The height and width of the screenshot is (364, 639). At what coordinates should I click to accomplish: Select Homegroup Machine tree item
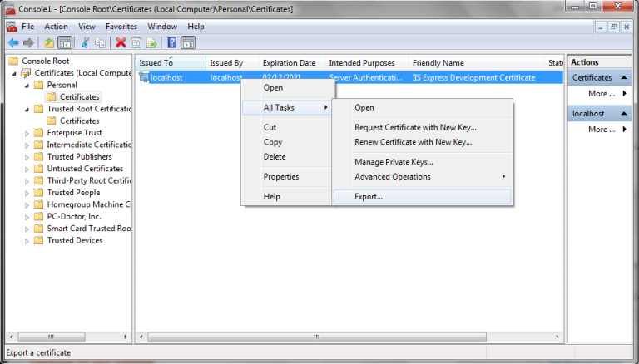(88, 204)
